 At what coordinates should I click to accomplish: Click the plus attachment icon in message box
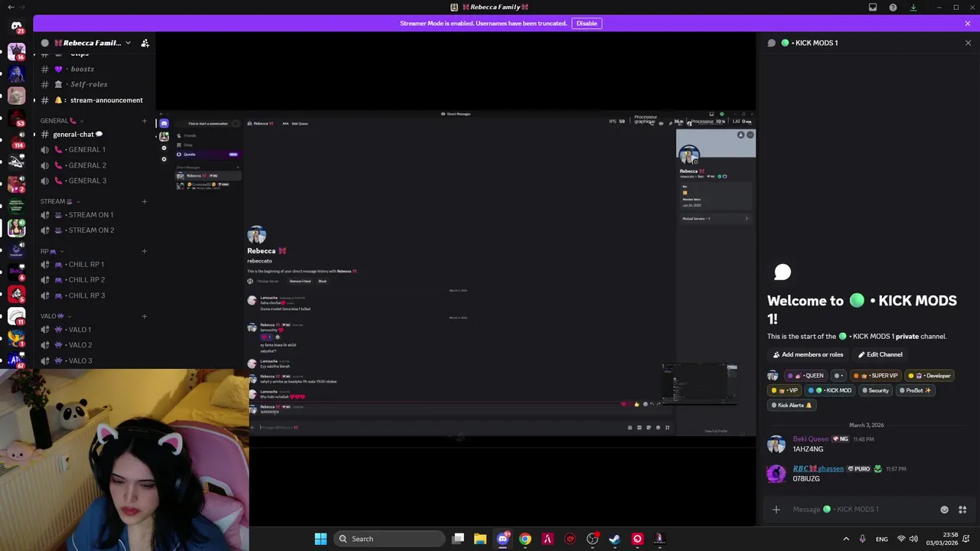coord(776,510)
